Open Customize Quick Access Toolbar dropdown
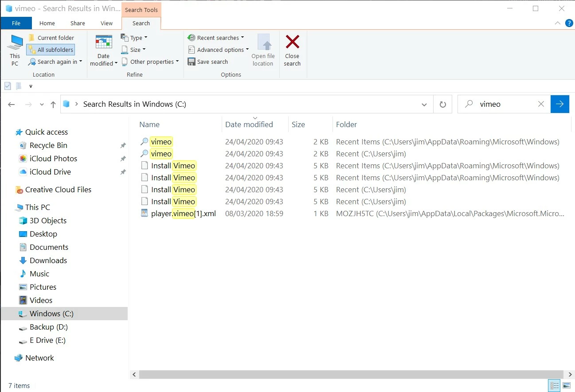Image resolution: width=575 pixels, height=392 pixels. 31,86
